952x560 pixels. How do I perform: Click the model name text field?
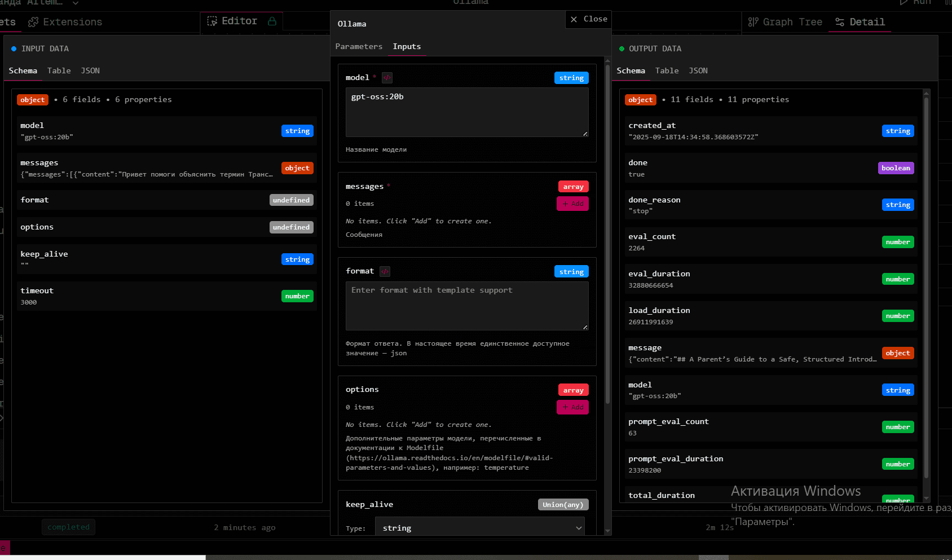[x=466, y=112]
